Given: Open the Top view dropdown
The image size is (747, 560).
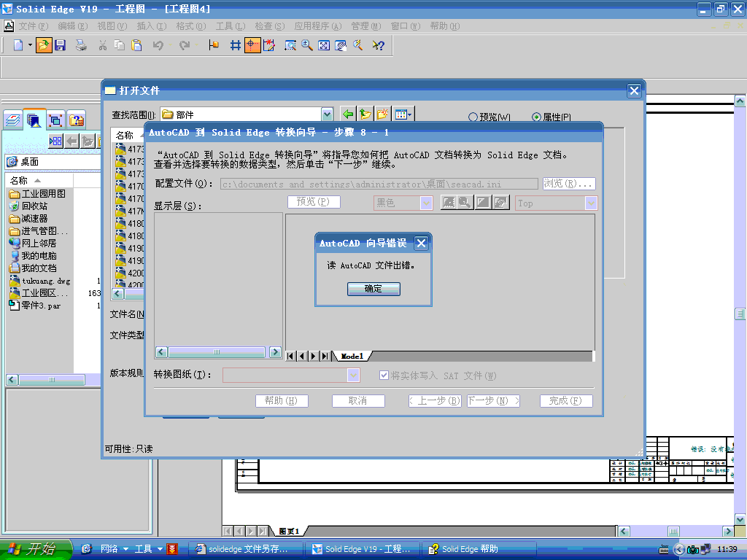Looking at the screenshot, I should (591, 203).
